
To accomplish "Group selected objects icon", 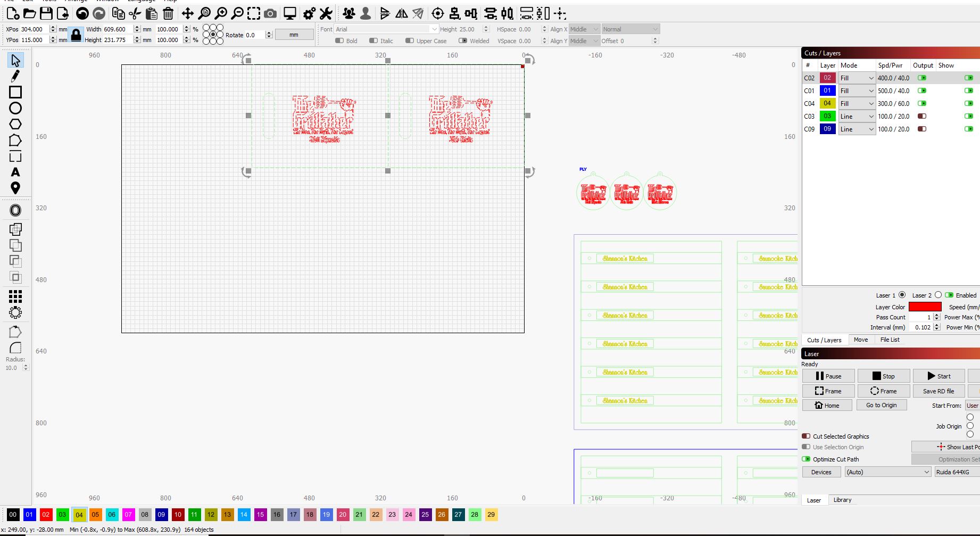I will pyautogui.click(x=349, y=13).
